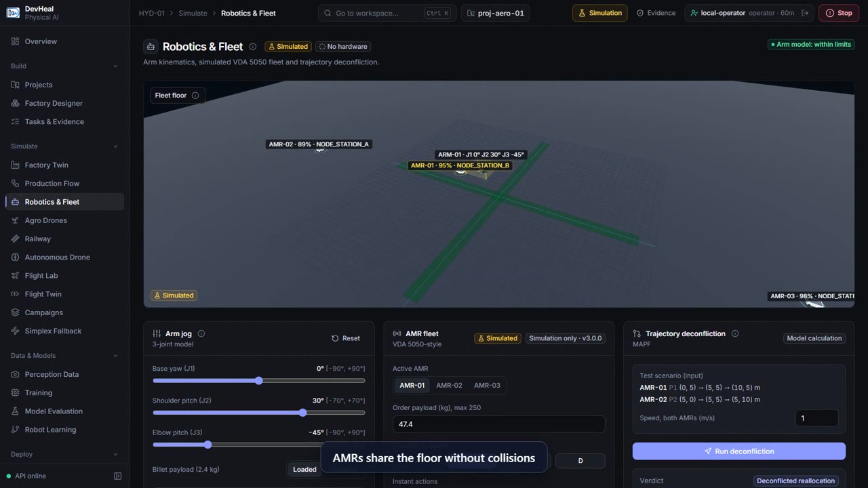The width and height of the screenshot is (868, 488).
Task: Click the Trajectory deconfliction info icon
Action: [735, 333]
